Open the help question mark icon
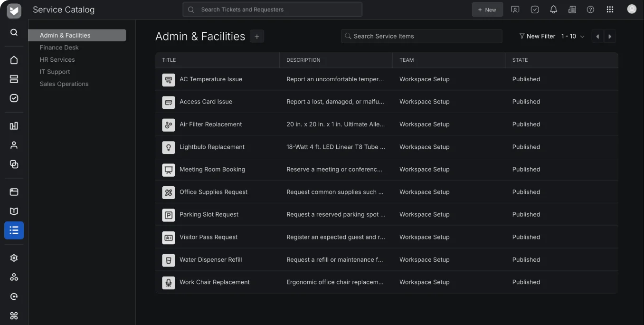Screen dimensions: 644x325 pos(590,10)
